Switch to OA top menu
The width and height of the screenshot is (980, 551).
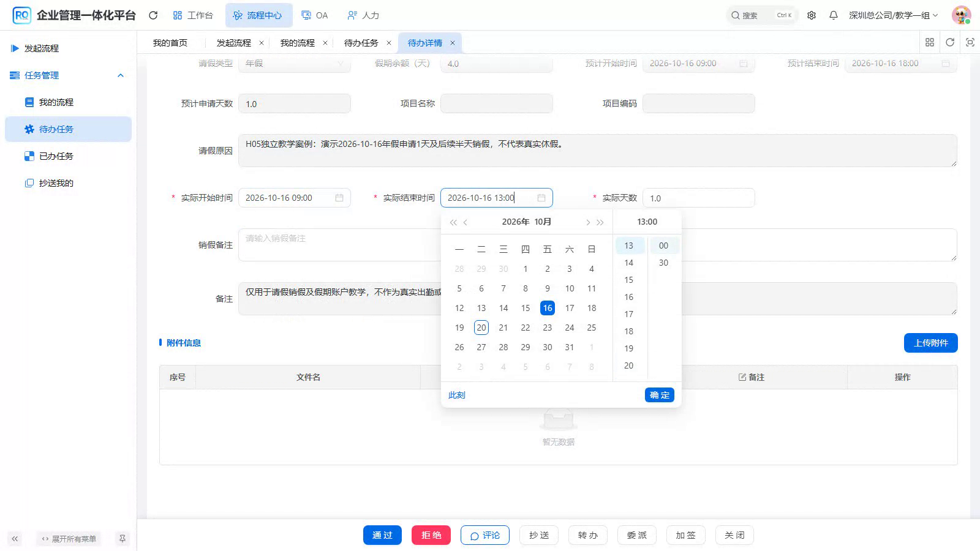click(x=315, y=15)
